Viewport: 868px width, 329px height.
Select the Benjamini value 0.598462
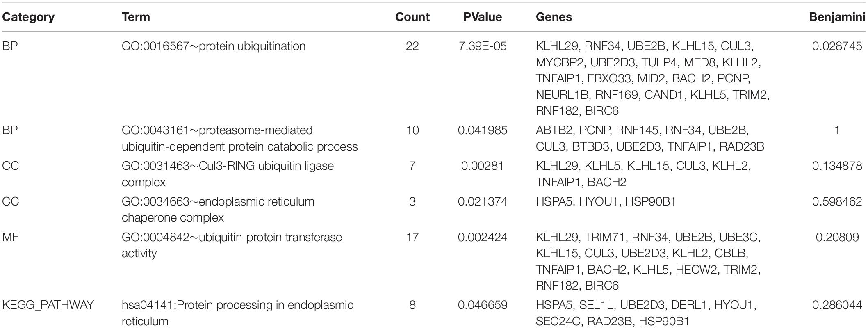837,201
